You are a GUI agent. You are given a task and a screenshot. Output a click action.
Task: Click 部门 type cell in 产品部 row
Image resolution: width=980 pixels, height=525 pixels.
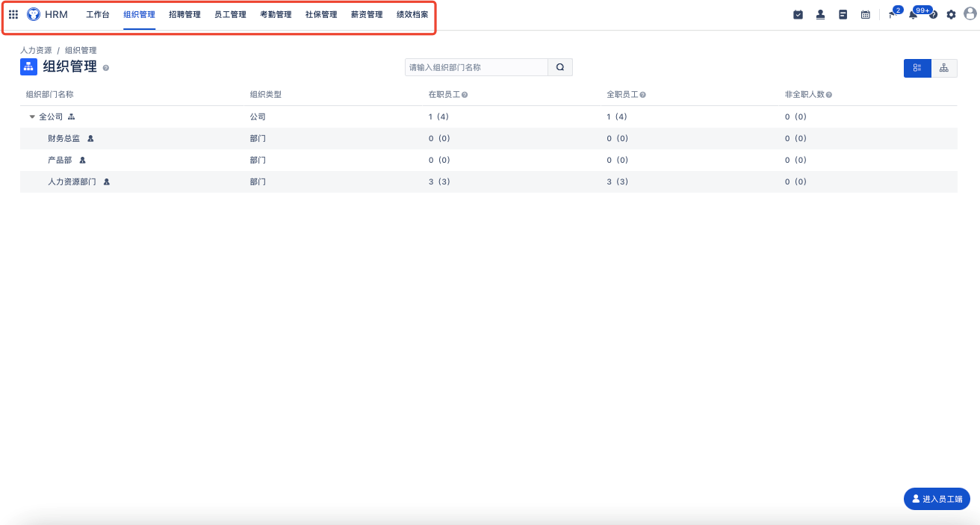(258, 160)
